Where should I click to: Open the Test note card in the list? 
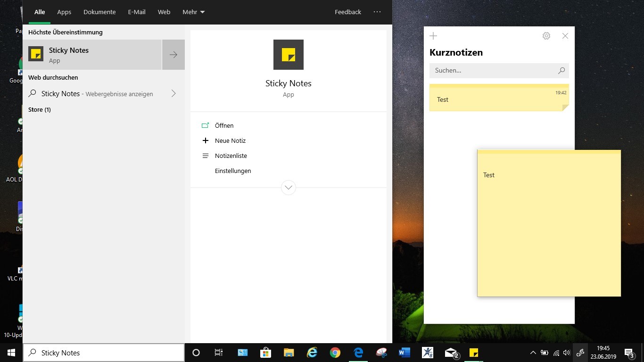[x=499, y=98]
